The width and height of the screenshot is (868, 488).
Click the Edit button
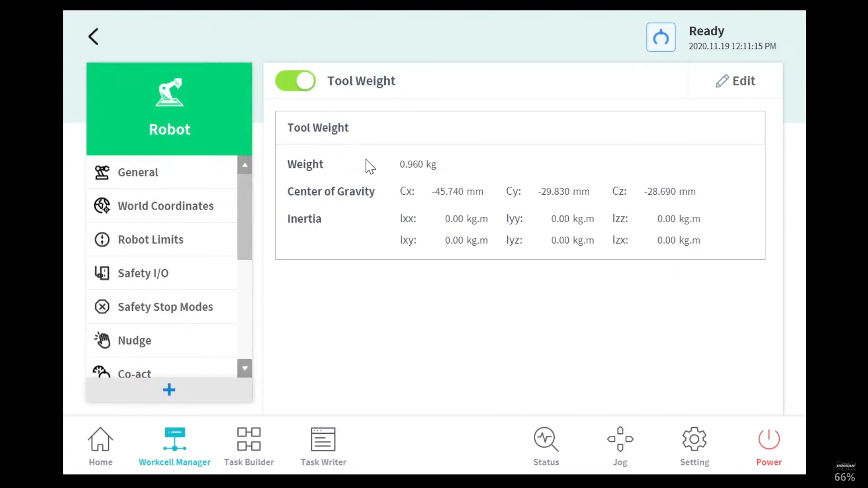(x=736, y=81)
